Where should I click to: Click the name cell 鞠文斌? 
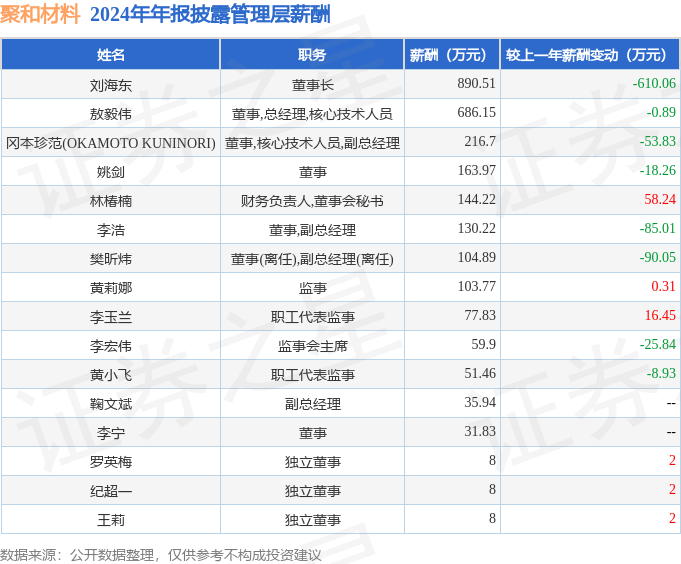tap(111, 404)
